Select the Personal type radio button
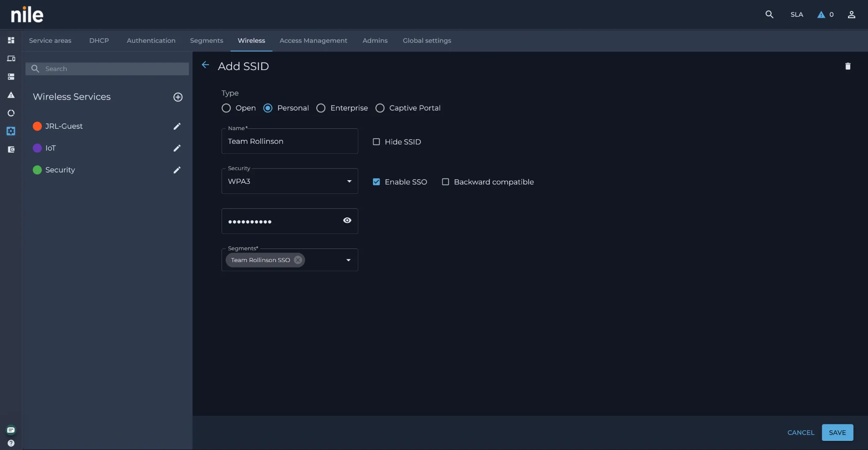The width and height of the screenshot is (868, 450). click(x=268, y=108)
